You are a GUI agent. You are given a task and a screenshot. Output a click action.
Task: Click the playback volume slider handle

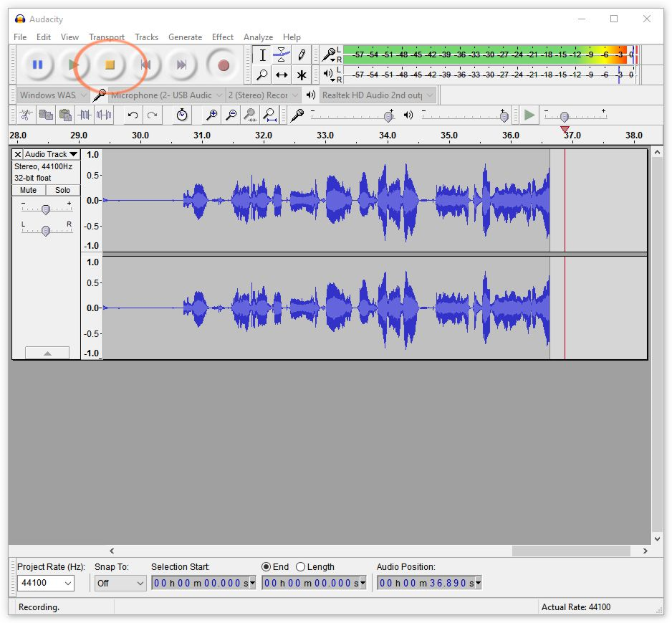[504, 116]
